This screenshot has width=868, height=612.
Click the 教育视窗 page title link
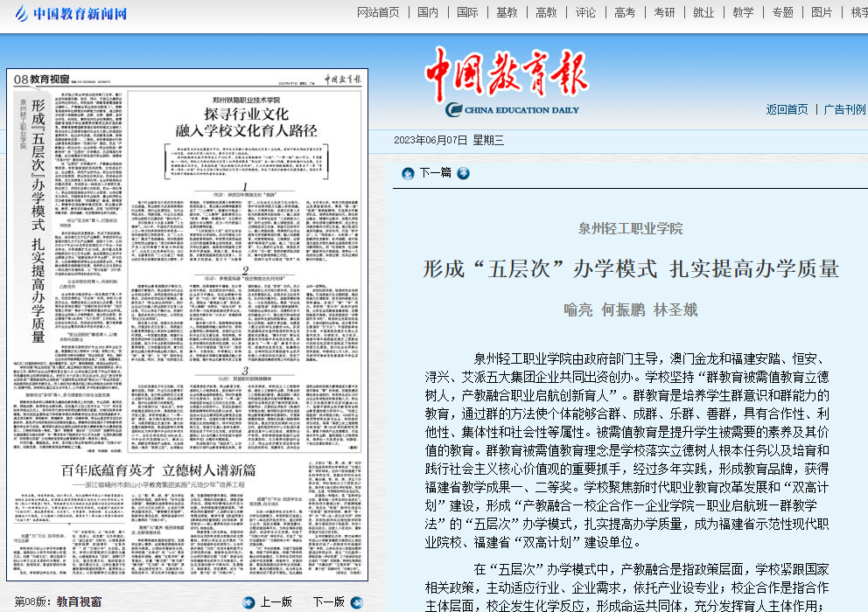(x=79, y=602)
